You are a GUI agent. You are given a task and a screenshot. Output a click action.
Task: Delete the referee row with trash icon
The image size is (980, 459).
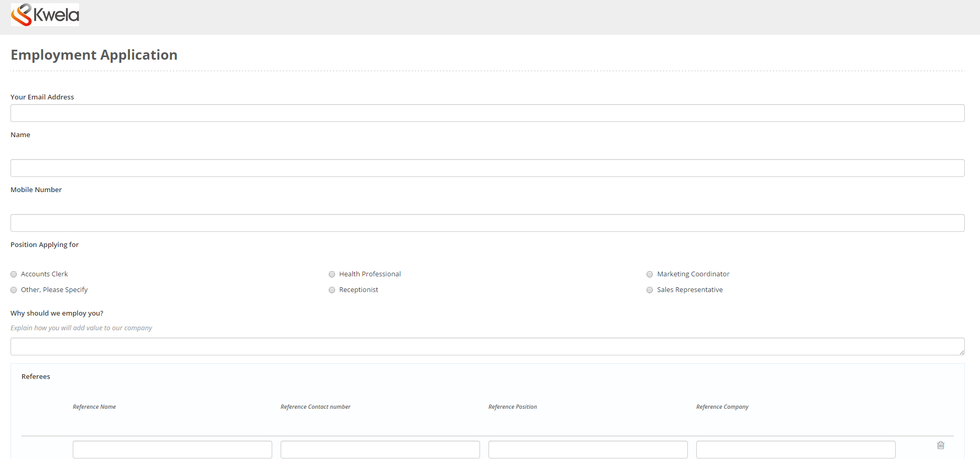click(940, 445)
